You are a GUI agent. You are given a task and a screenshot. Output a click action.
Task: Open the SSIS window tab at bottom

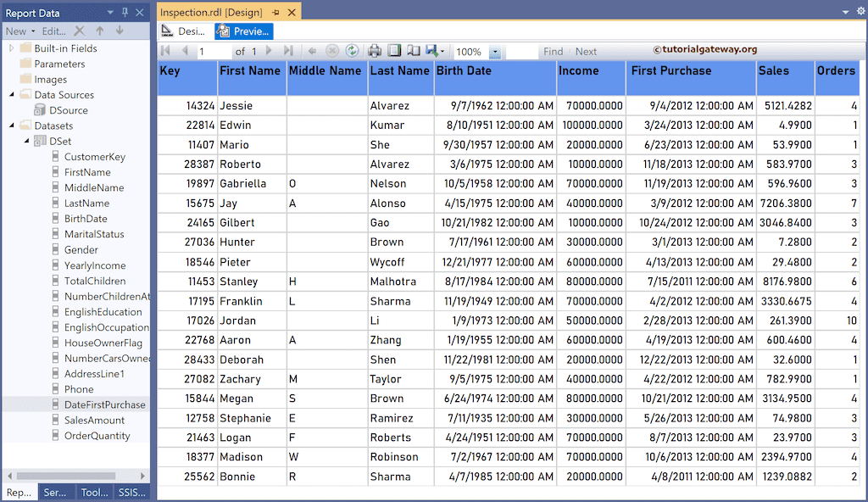(x=132, y=493)
